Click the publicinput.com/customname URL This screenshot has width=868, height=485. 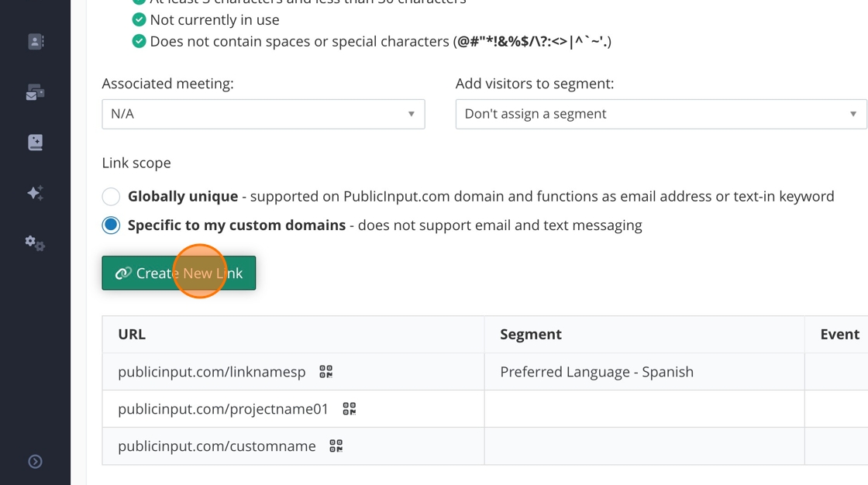pyautogui.click(x=217, y=446)
